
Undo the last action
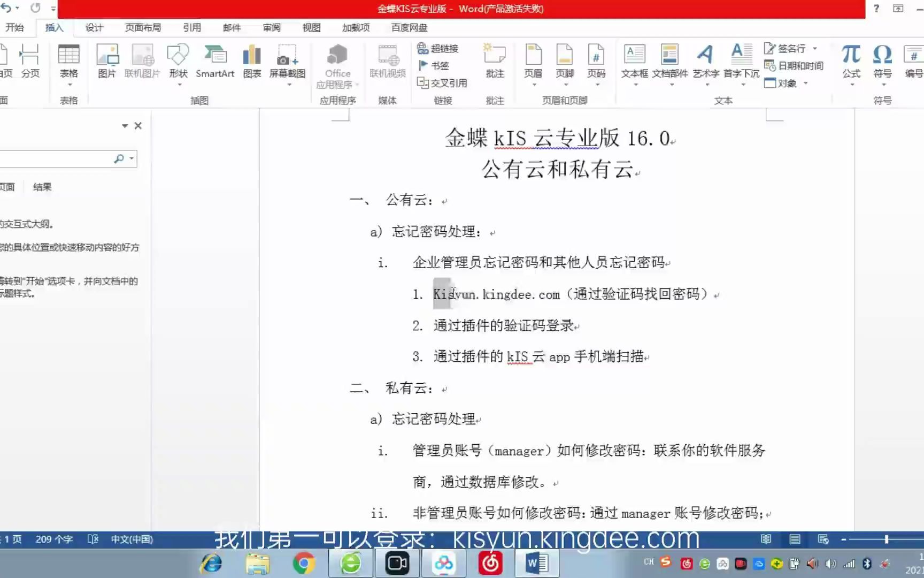[x=5, y=8]
